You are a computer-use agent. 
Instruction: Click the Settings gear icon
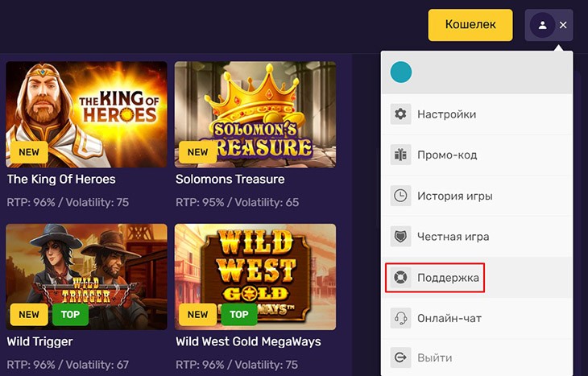(400, 114)
